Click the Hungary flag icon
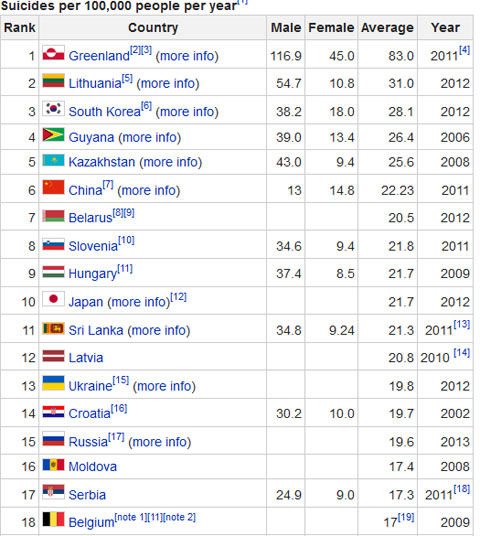This screenshot has width=480, height=536. (53, 271)
